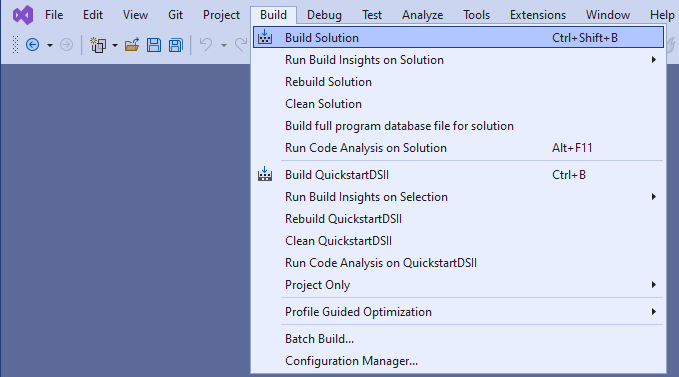Select Clean QuickstartDSII
679x377 pixels.
[458, 241]
